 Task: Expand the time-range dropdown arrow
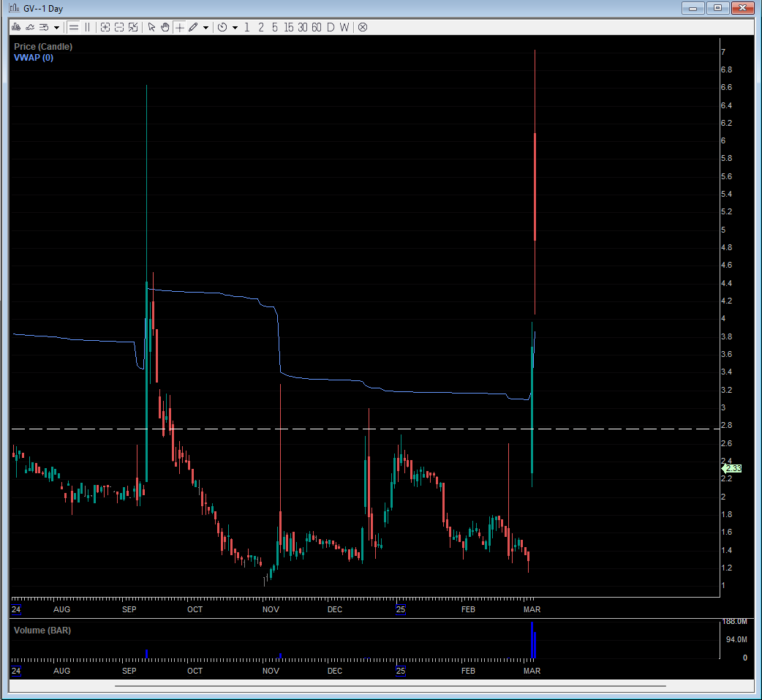click(x=235, y=28)
